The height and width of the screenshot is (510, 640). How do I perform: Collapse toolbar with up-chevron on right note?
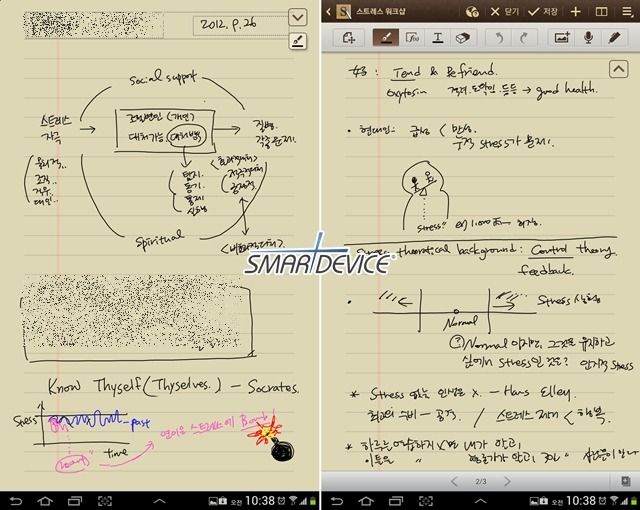619,69
